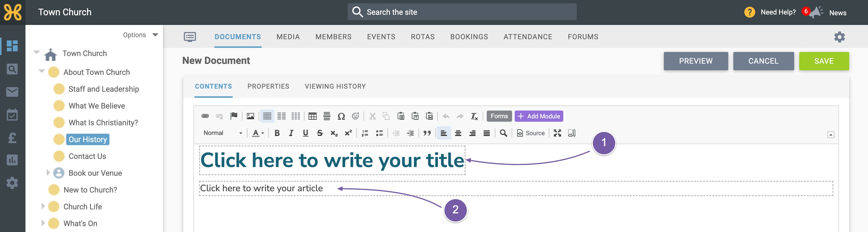Image resolution: width=868 pixels, height=232 pixels.
Task: Insert a block quote
Action: (x=427, y=133)
